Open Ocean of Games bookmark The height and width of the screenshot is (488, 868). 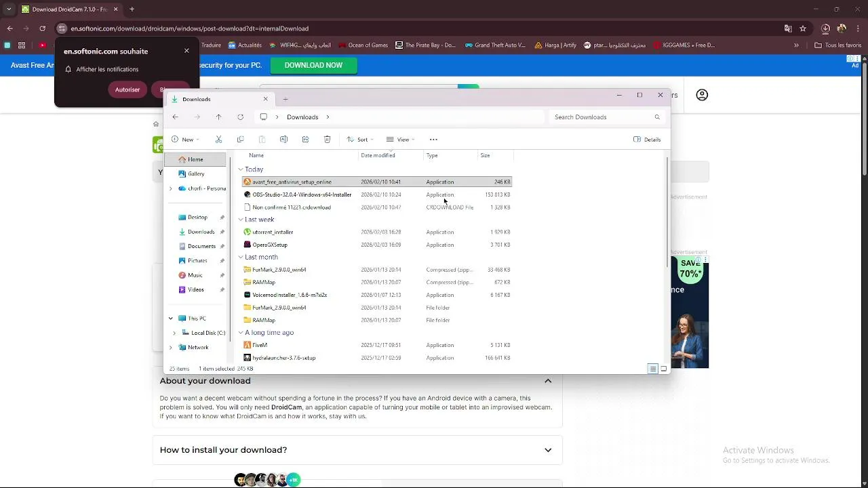(x=363, y=45)
